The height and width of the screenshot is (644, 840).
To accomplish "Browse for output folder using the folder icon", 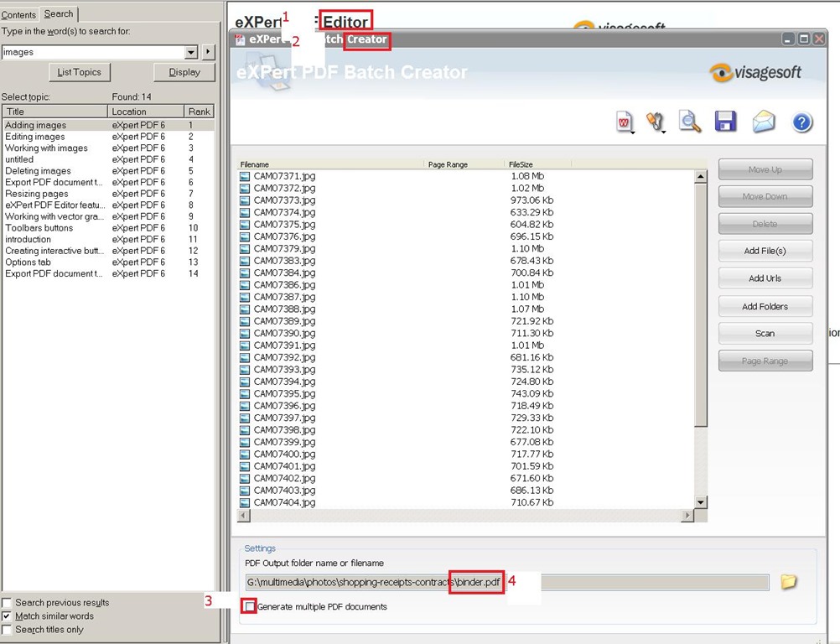I will [x=788, y=582].
